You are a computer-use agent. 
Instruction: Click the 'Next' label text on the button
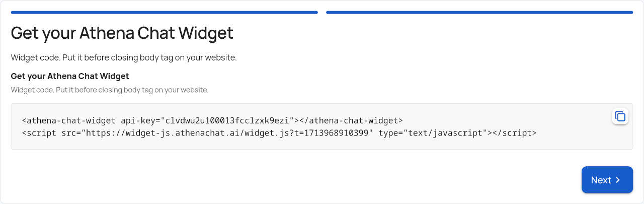(601, 180)
